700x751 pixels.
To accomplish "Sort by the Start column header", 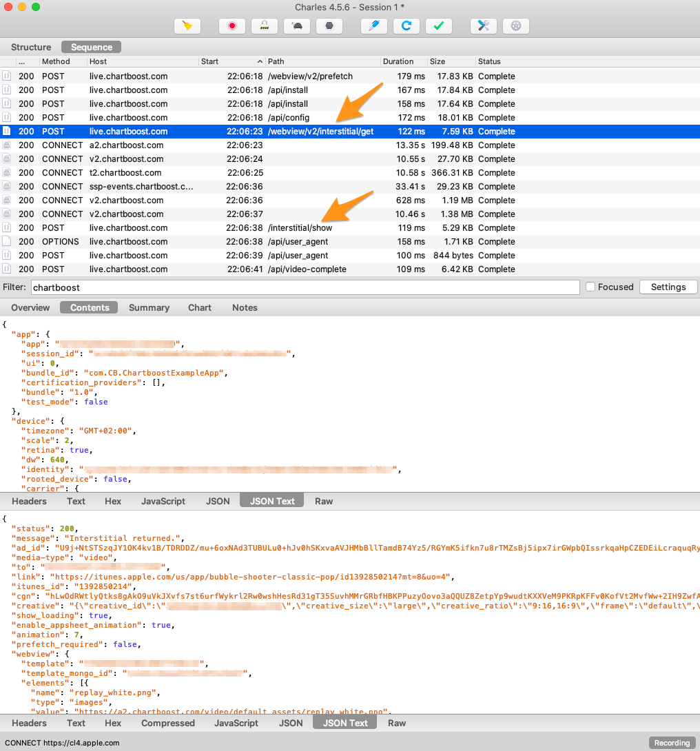I will [x=231, y=61].
